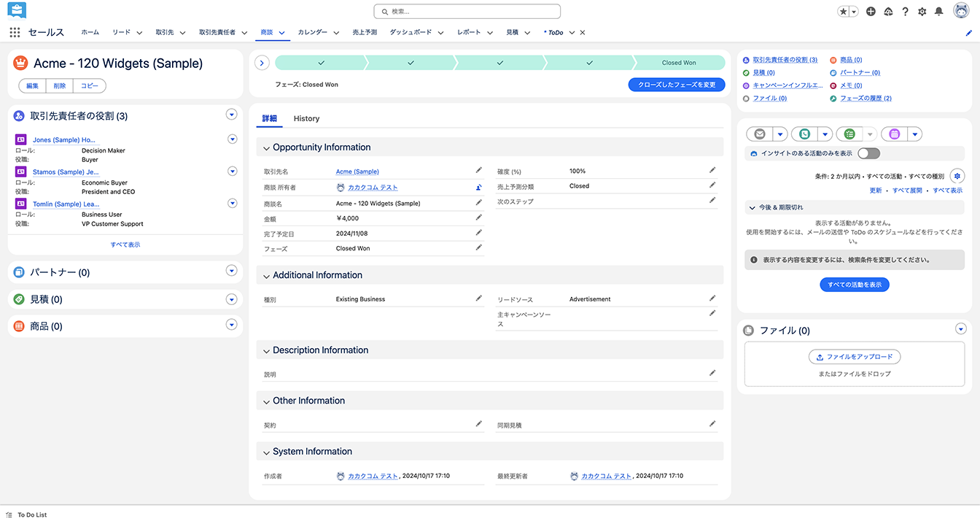Open the Favorites star icon
The height and width of the screenshot is (524, 980).
click(x=844, y=12)
